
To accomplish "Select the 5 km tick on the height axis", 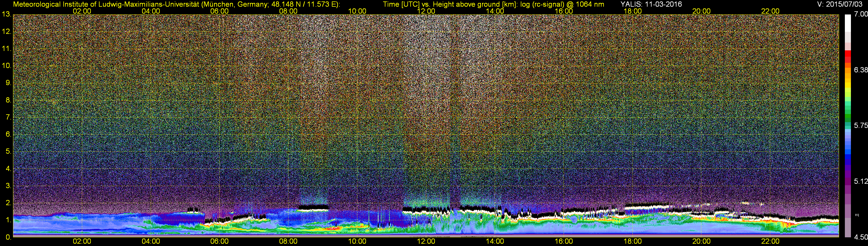I will (8, 152).
